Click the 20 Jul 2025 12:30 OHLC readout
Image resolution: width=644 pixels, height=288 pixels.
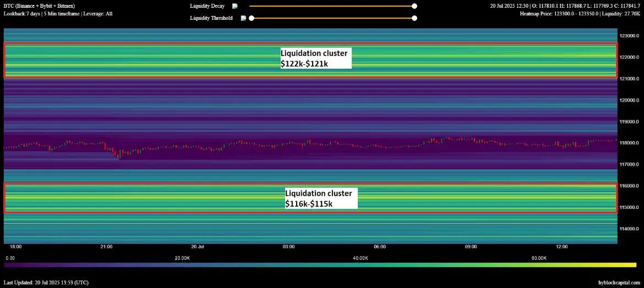click(x=565, y=6)
